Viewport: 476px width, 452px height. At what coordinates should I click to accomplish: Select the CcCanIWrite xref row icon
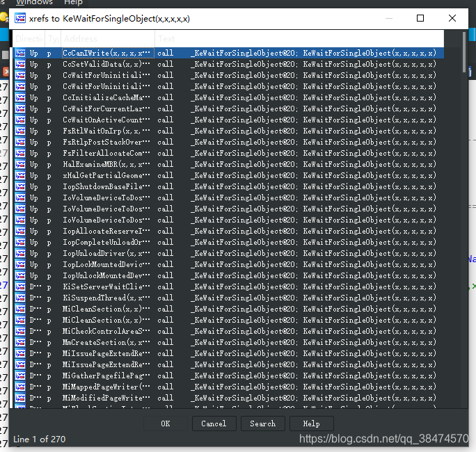tap(20, 53)
